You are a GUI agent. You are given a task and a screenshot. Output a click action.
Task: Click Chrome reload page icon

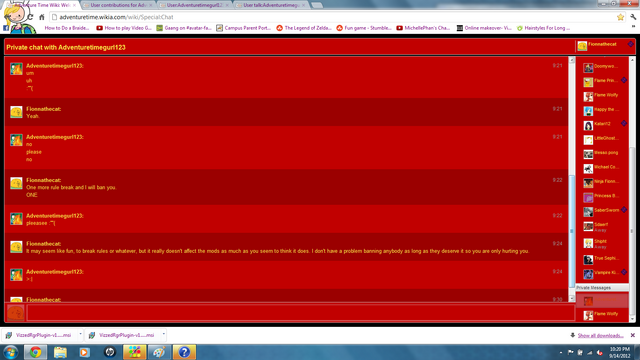point(30,17)
